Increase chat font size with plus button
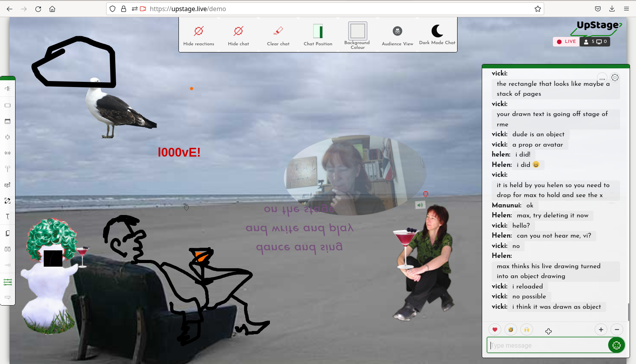Screen dimensions: 636x364 tap(601, 329)
